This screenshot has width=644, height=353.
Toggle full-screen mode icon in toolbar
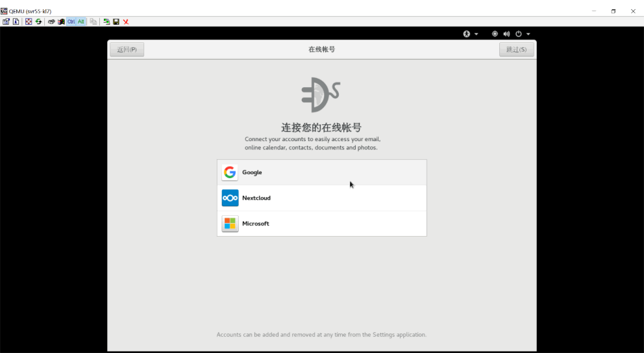(x=29, y=21)
